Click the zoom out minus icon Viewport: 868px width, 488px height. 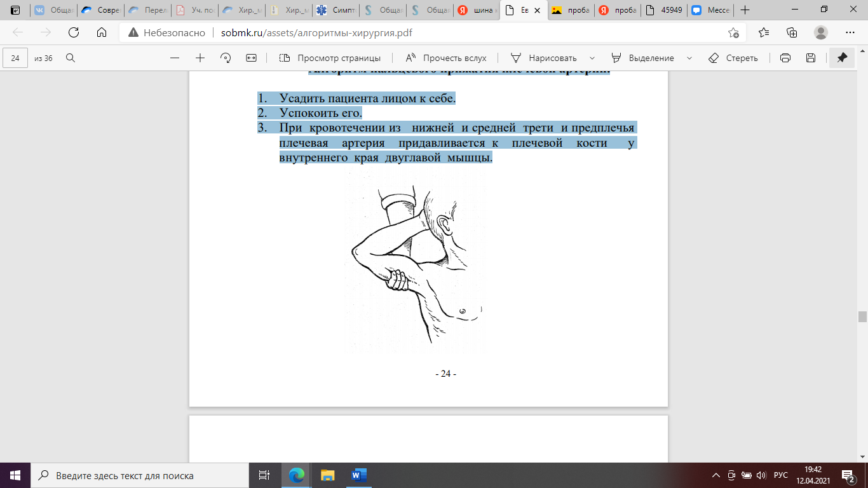tap(175, 58)
